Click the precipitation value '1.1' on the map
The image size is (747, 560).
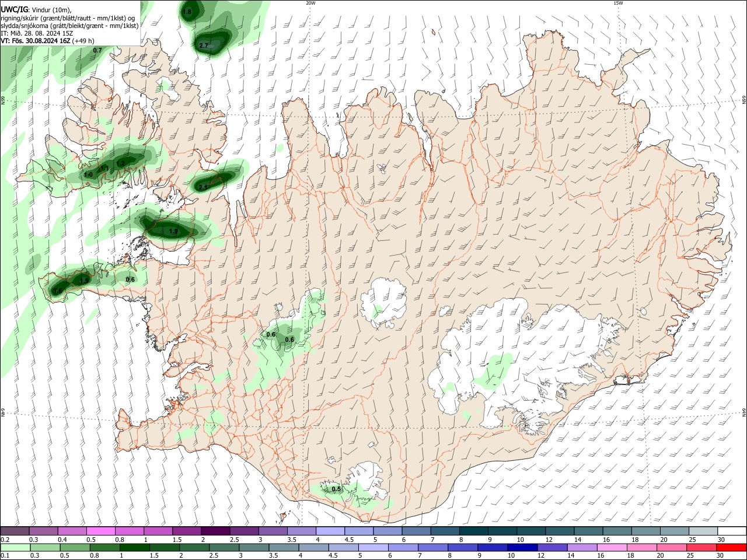coord(104,168)
